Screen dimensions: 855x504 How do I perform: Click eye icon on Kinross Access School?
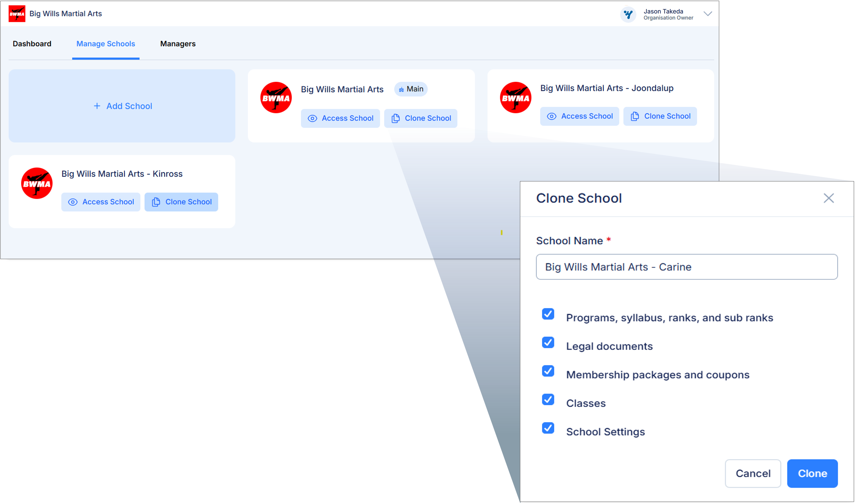73,202
